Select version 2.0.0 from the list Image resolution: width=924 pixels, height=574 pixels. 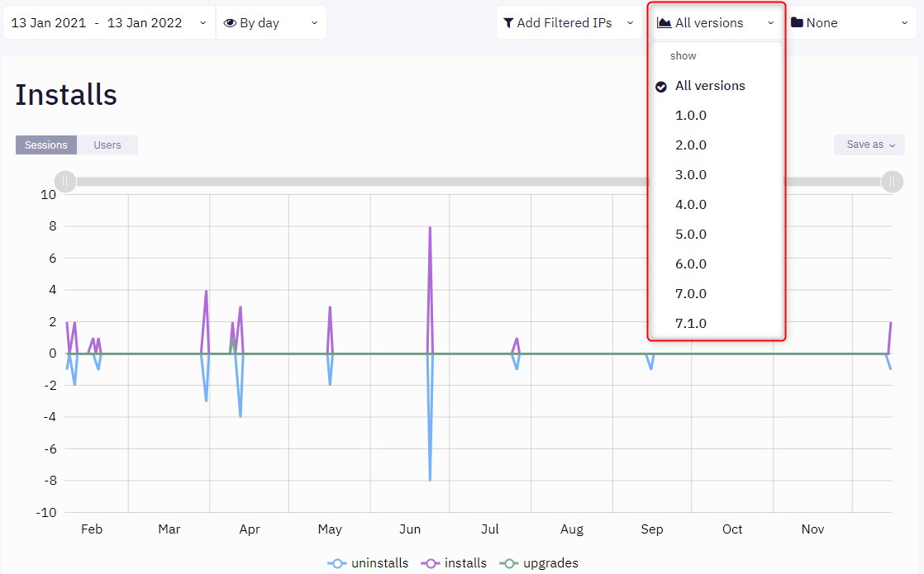point(717,145)
